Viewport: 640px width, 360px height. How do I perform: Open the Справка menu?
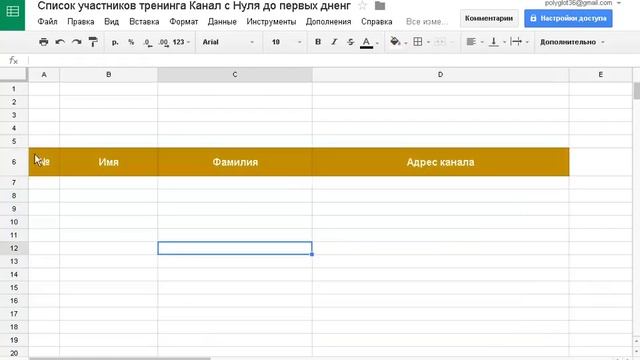point(377,22)
